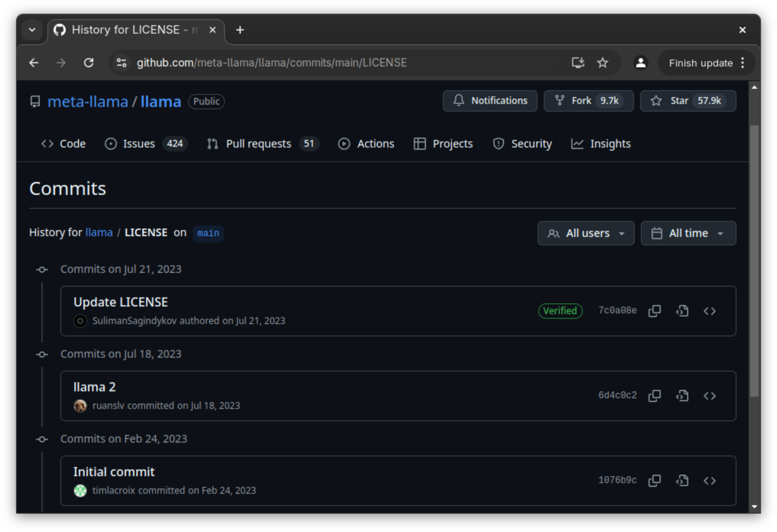Image resolution: width=777 pixels, height=532 pixels.
Task: Open the Pull requests tab
Action: (263, 144)
